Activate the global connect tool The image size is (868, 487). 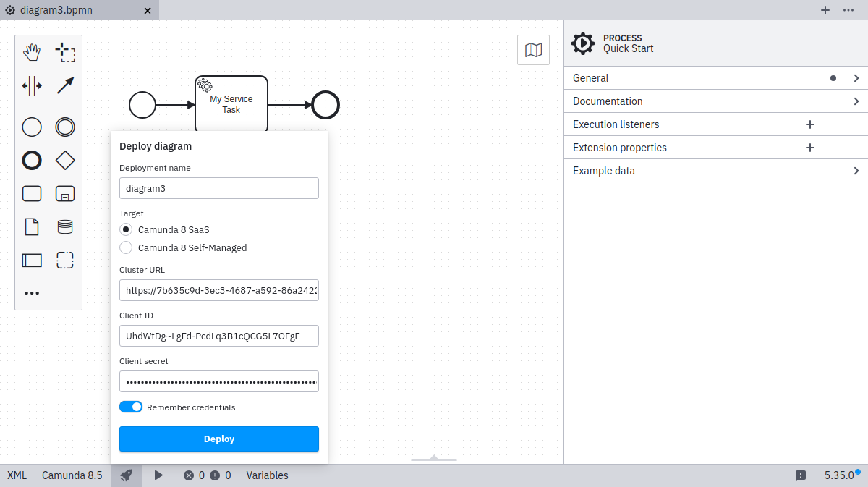pyautogui.click(x=65, y=85)
